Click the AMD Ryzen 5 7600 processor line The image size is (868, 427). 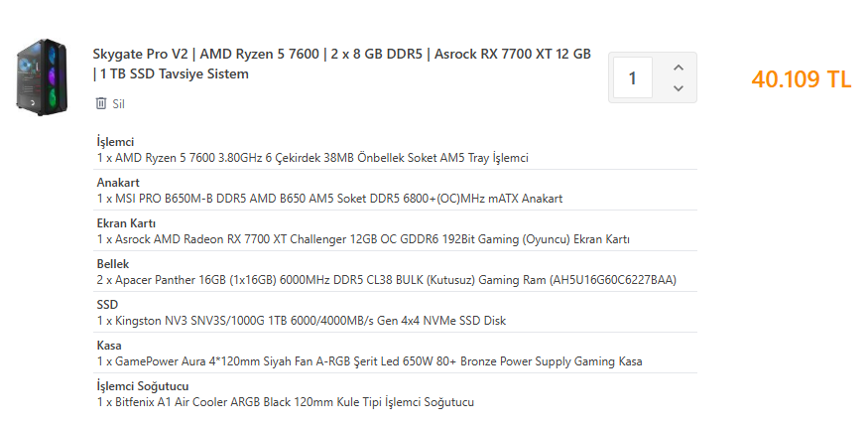click(312, 158)
